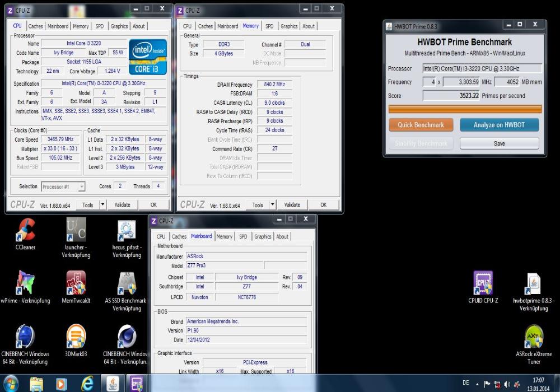Click HWBOT frequency field 3,303.59
This screenshot has width=560, height=392.
click(x=461, y=82)
